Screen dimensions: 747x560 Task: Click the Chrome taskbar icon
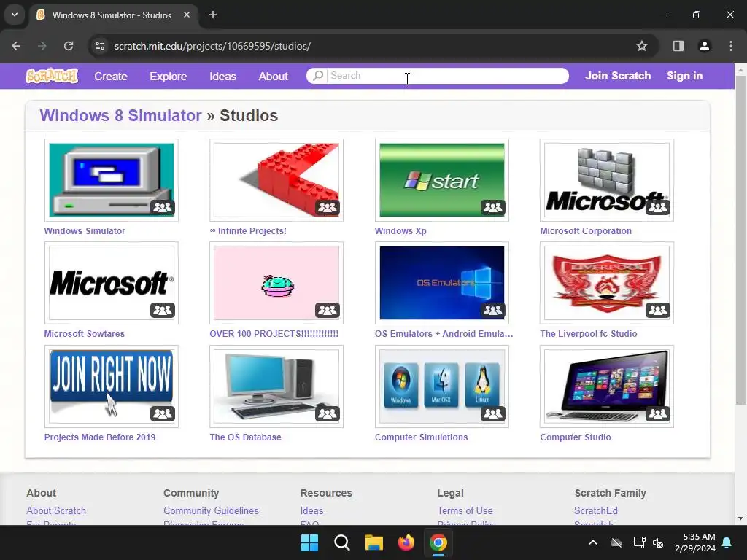click(438, 542)
